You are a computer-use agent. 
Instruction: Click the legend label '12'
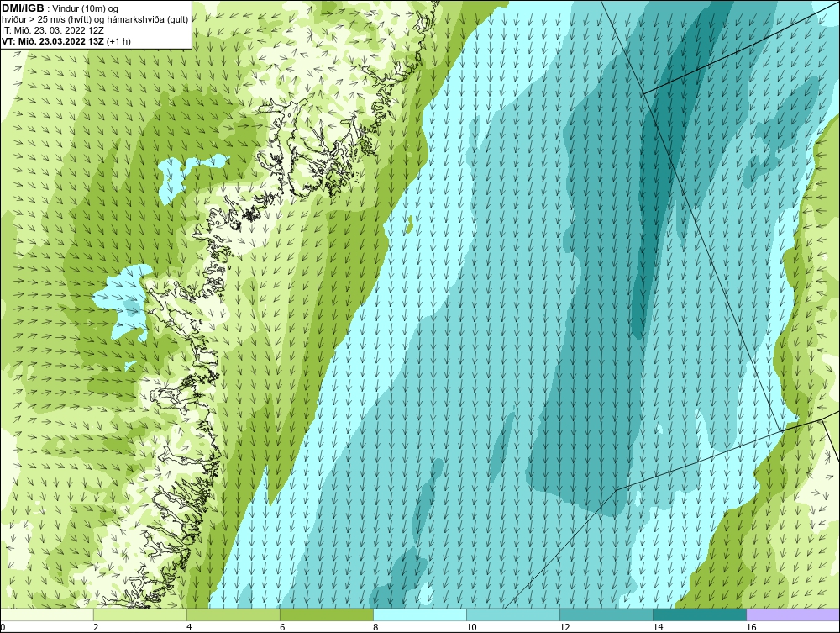pyautogui.click(x=564, y=627)
